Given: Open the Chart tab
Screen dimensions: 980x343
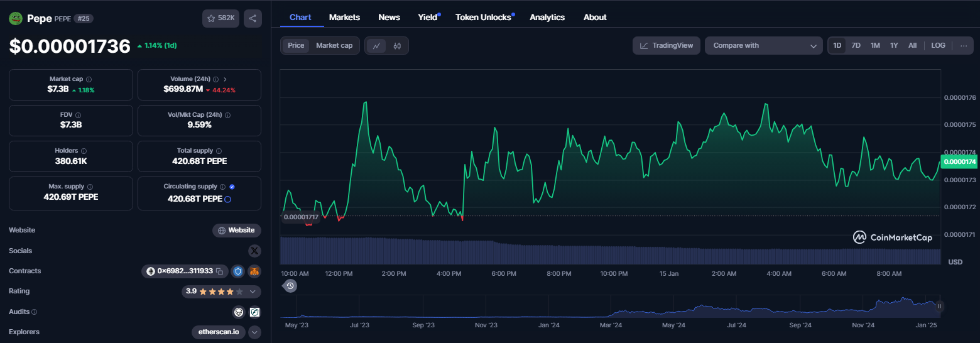Looking at the screenshot, I should tap(300, 17).
